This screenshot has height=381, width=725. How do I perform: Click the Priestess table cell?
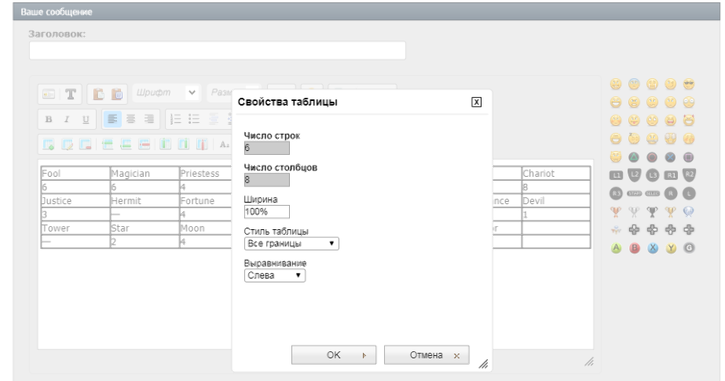(206, 173)
